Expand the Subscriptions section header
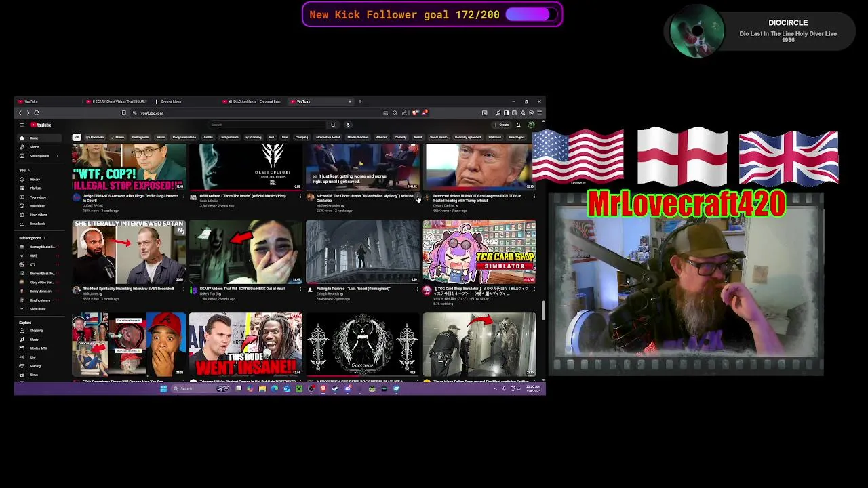Image resolution: width=868 pixels, height=488 pixels. (33, 238)
